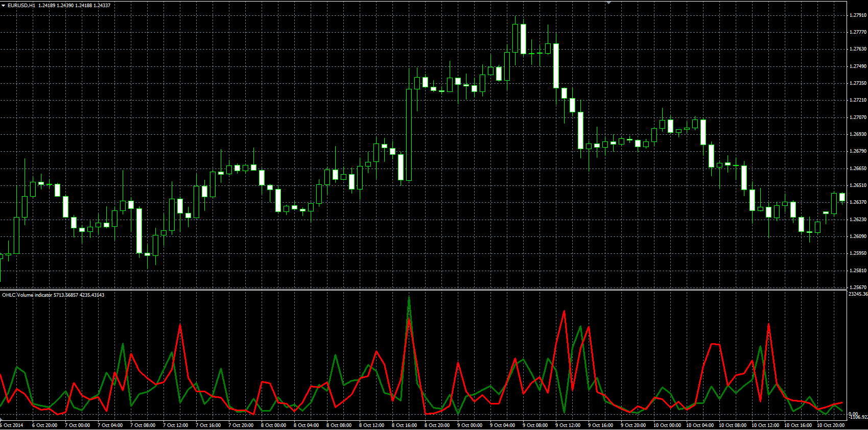Click the 0.00 indicator scale value
The height and width of the screenshot is (430, 868).
[853, 414]
